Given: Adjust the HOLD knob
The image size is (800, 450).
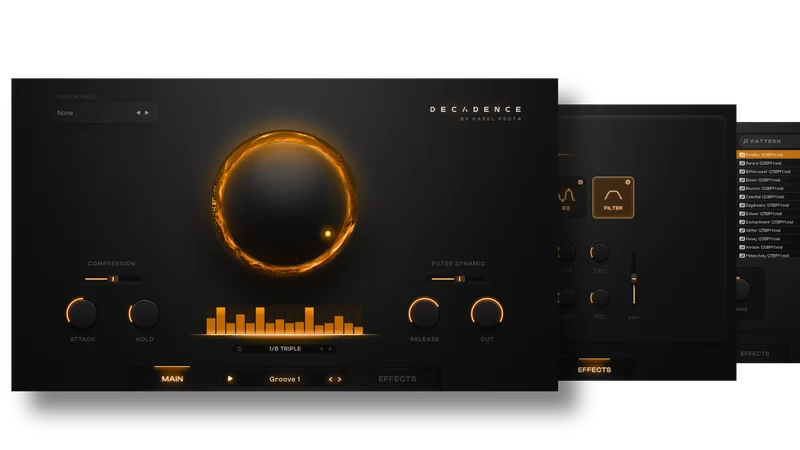Looking at the screenshot, I should (x=144, y=313).
